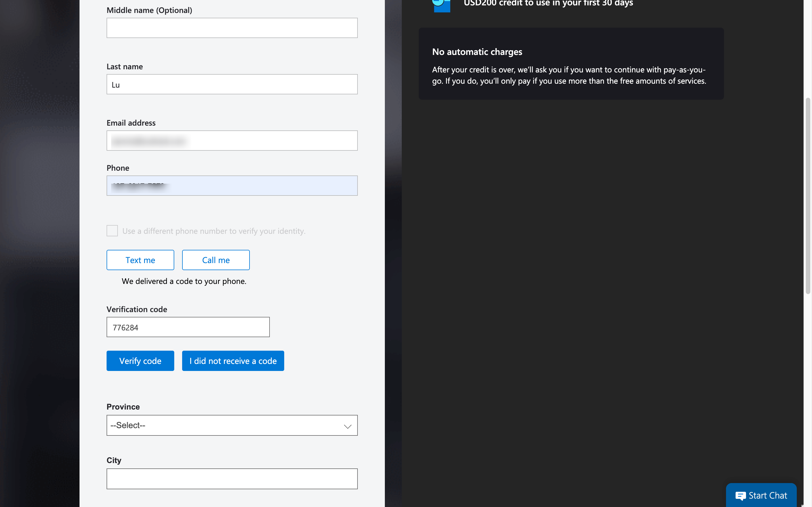
Task: Check 'Use a different phone number' checkbox
Action: (x=112, y=231)
